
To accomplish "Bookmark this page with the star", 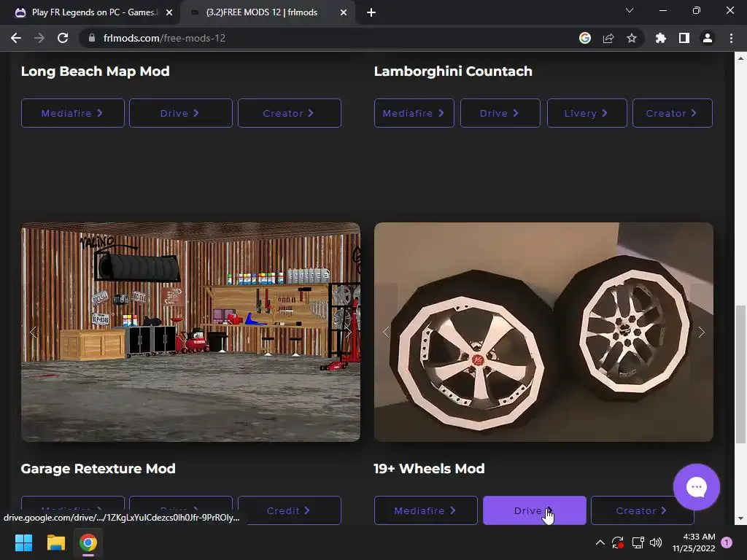I will 632,38.
